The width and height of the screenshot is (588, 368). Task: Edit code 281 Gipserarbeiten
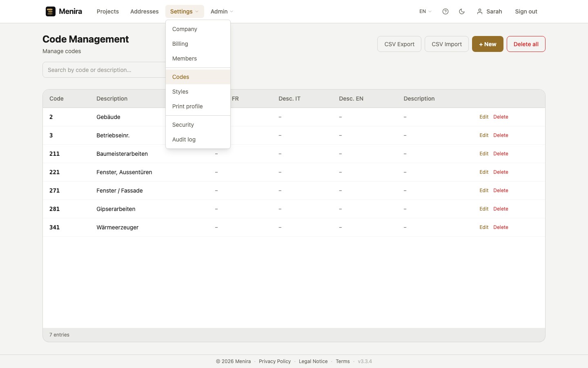coord(484,209)
